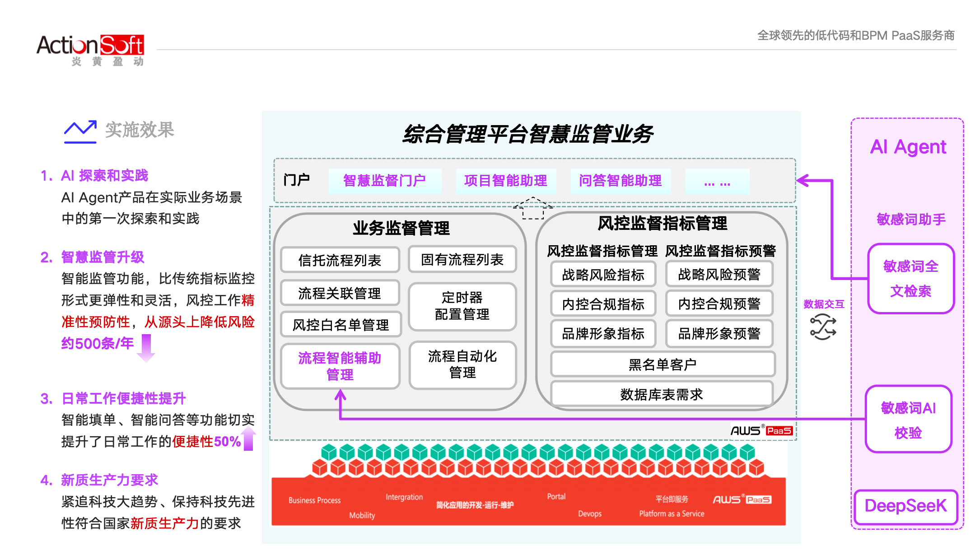980x560 pixels.
Task: Click 简化应用的开发-运行-维护 on the red banner
Action: point(475,505)
